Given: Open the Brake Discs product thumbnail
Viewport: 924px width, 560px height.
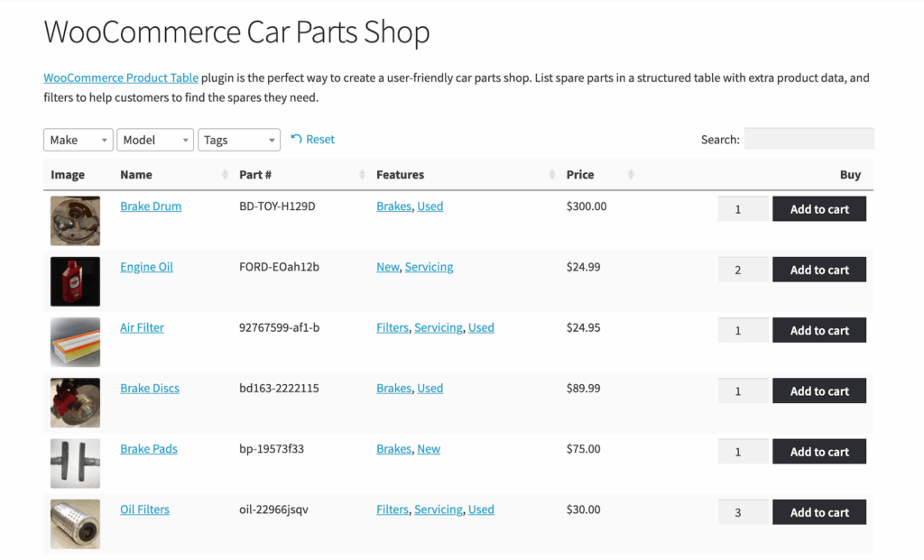Looking at the screenshot, I should (76, 403).
